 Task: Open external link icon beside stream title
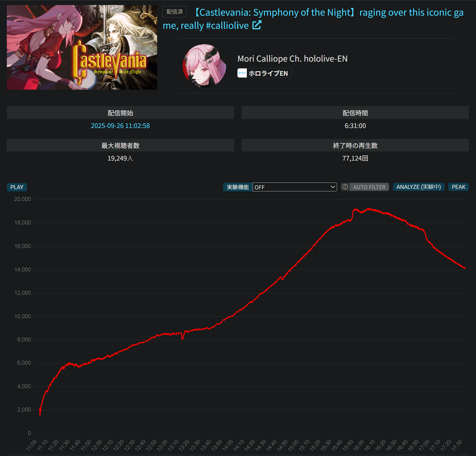(x=257, y=25)
